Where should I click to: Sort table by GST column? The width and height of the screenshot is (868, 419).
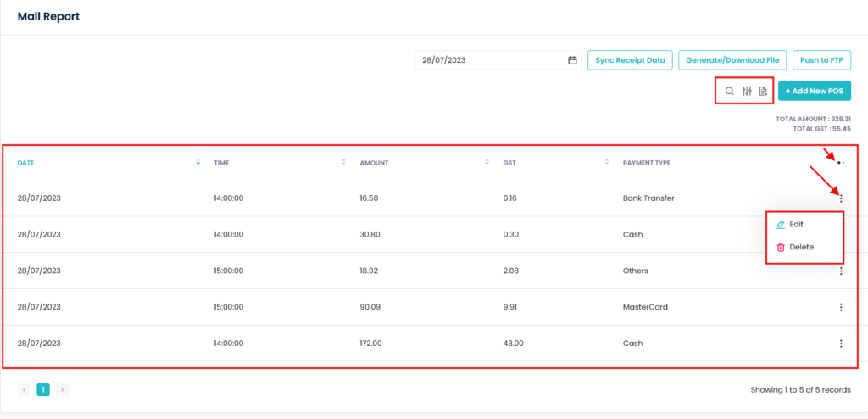[607, 162]
